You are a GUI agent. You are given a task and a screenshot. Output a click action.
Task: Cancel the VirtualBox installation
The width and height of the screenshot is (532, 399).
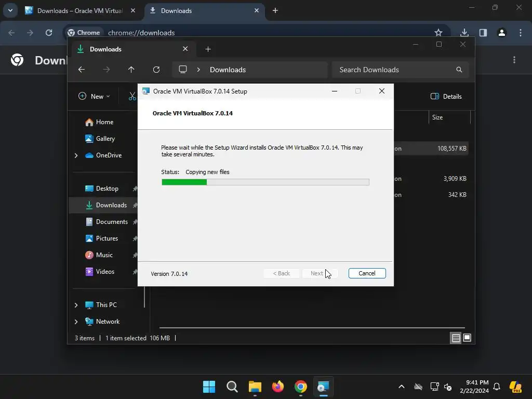(x=367, y=273)
